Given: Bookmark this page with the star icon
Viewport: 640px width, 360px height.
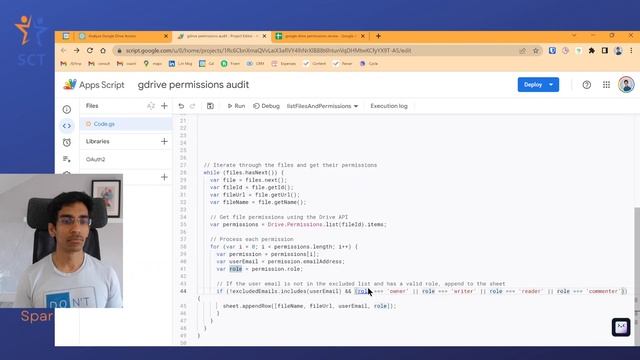Looking at the screenshot, I should 536,51.
